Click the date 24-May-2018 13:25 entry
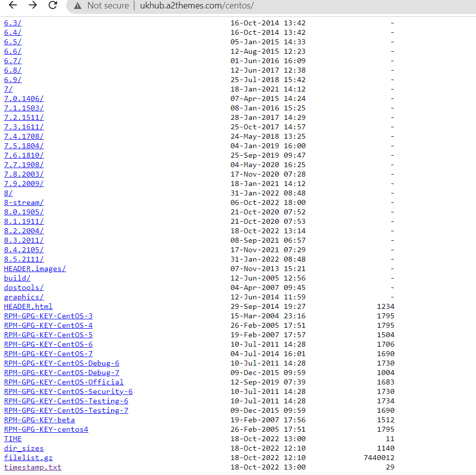 (x=268, y=136)
